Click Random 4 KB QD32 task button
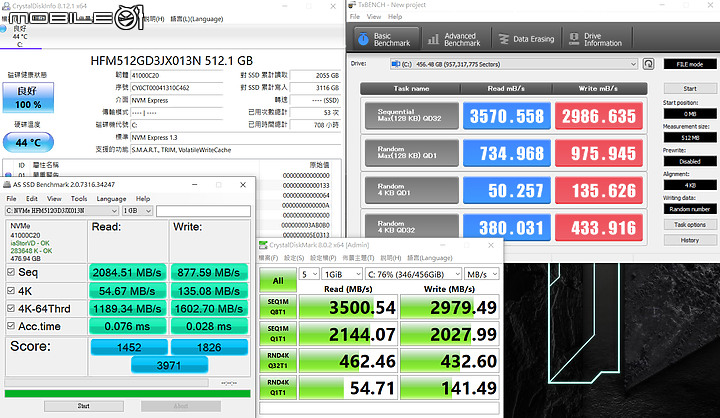Image resolution: width=720 pixels, height=418 pixels. (411, 227)
